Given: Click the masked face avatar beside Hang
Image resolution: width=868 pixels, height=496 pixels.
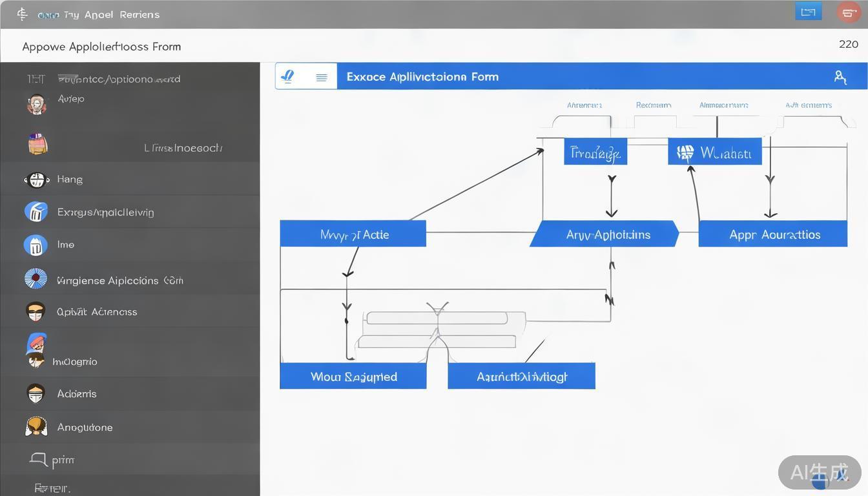Looking at the screenshot, I should (x=36, y=180).
